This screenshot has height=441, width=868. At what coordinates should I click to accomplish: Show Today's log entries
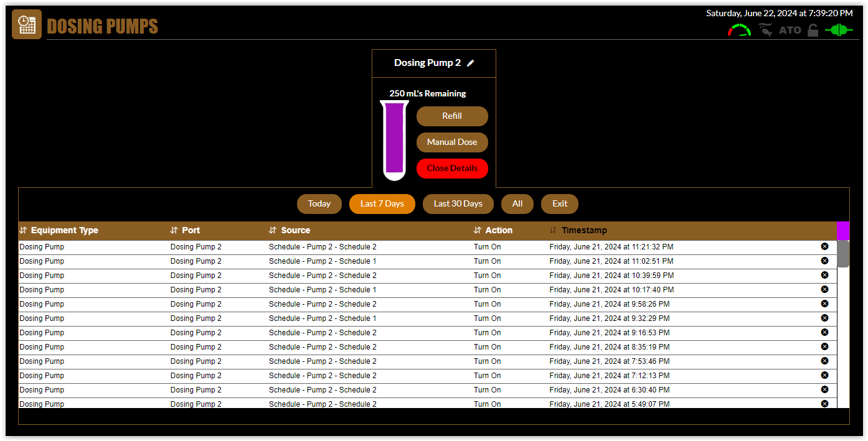point(319,204)
